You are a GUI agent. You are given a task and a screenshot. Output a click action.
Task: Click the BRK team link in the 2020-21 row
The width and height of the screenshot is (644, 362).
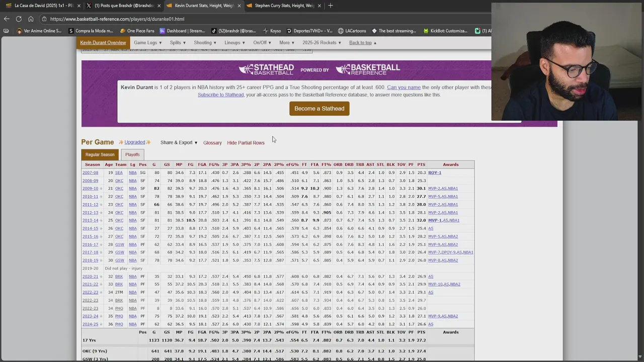tap(119, 277)
